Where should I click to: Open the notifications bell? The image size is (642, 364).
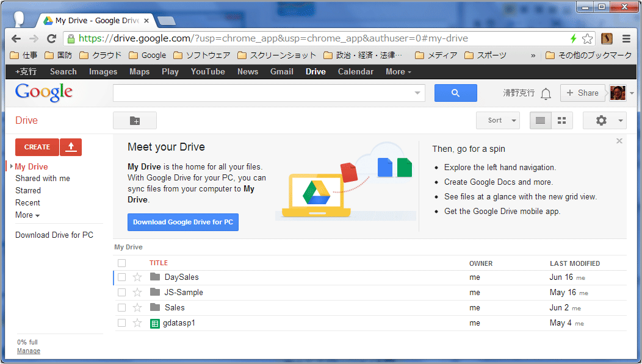[546, 94]
